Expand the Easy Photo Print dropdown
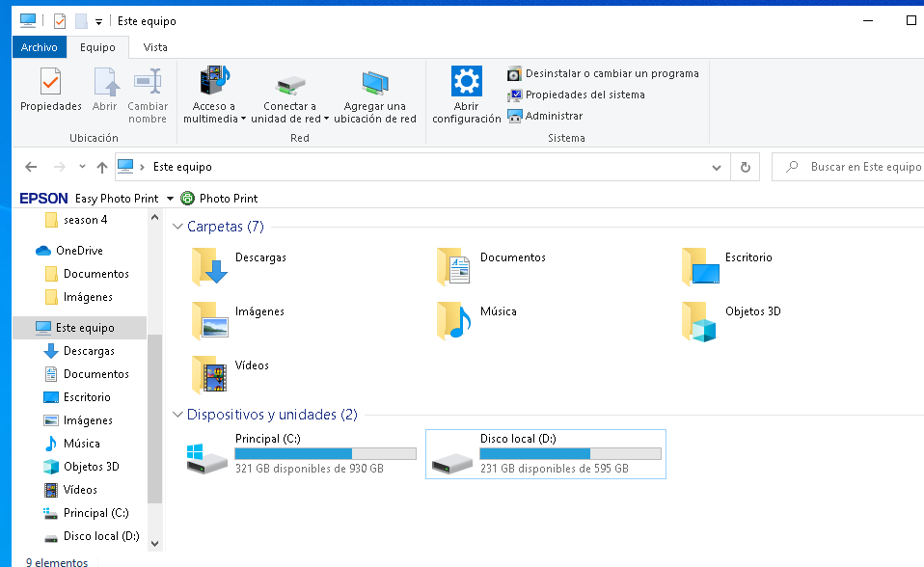The image size is (924, 567). (170, 199)
